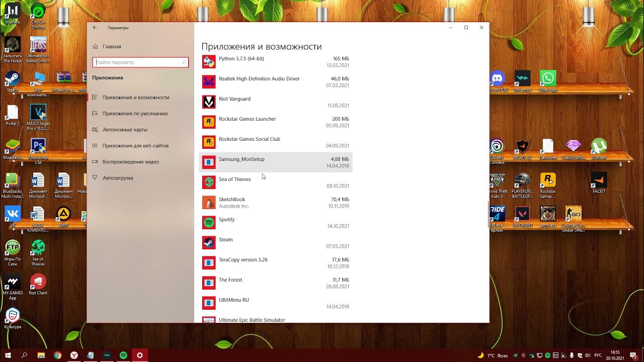Screen dimensions: 644x362
Task: Open the Steam desktop shortcut
Action: tap(13, 81)
